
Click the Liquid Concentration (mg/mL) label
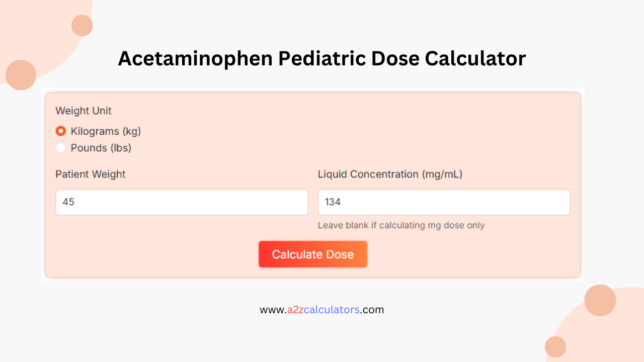390,174
